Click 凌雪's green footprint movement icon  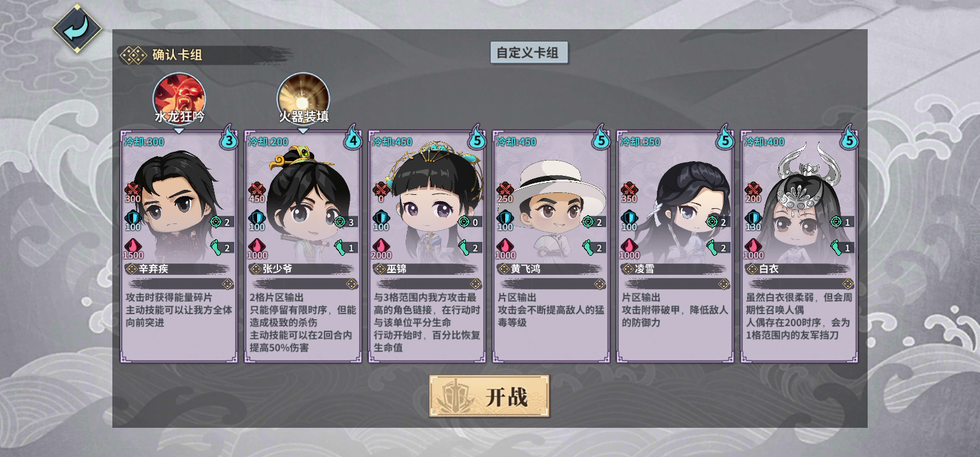pos(712,247)
